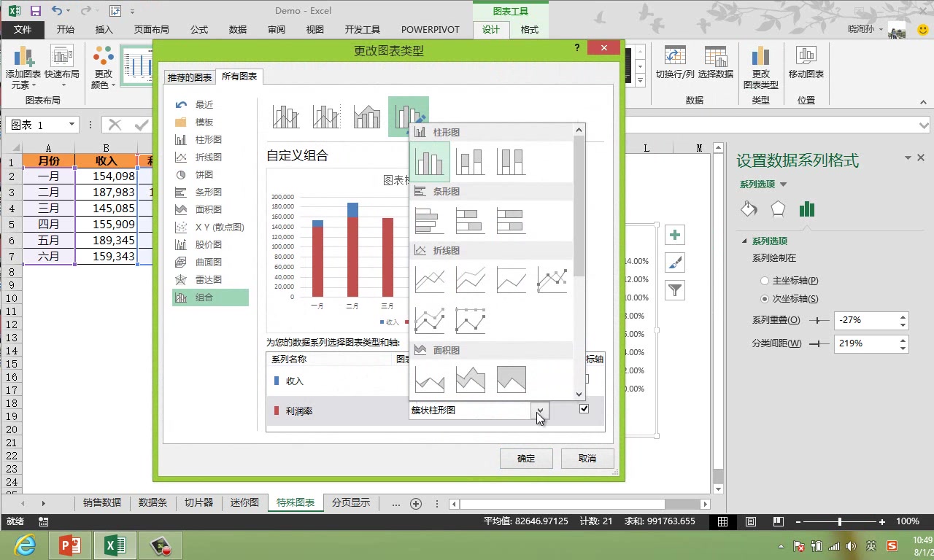Click 确定 button in dialog
The width and height of the screenshot is (934, 560).
click(x=526, y=459)
